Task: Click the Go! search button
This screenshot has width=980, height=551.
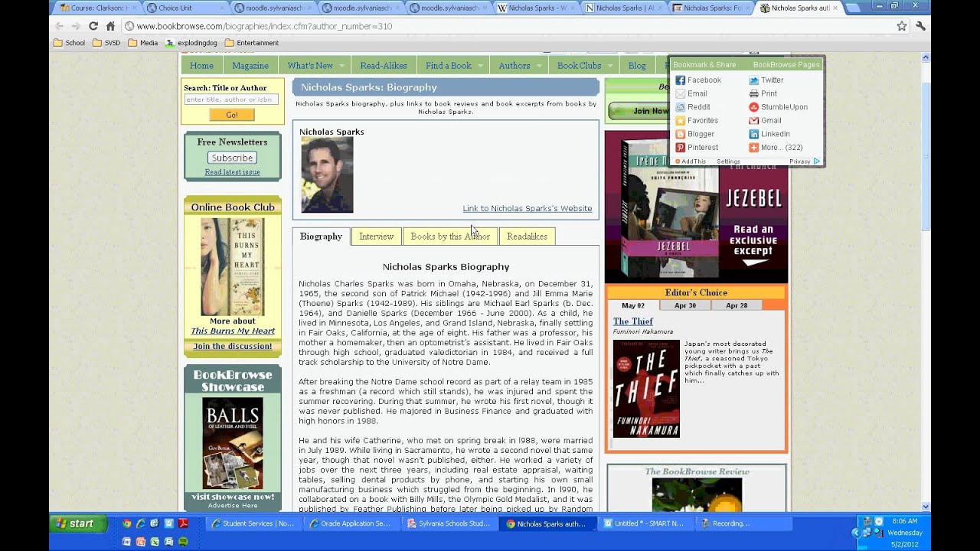Action: coord(231,115)
